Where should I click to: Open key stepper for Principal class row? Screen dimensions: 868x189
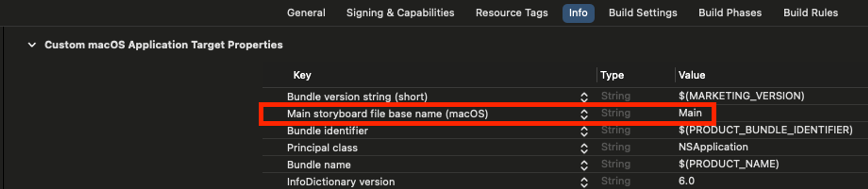point(584,148)
